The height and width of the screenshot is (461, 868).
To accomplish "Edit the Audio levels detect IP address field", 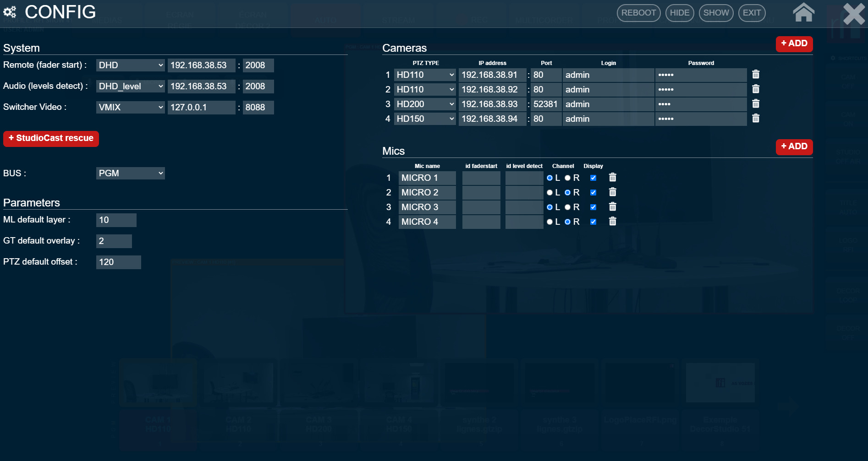I will click(x=201, y=86).
